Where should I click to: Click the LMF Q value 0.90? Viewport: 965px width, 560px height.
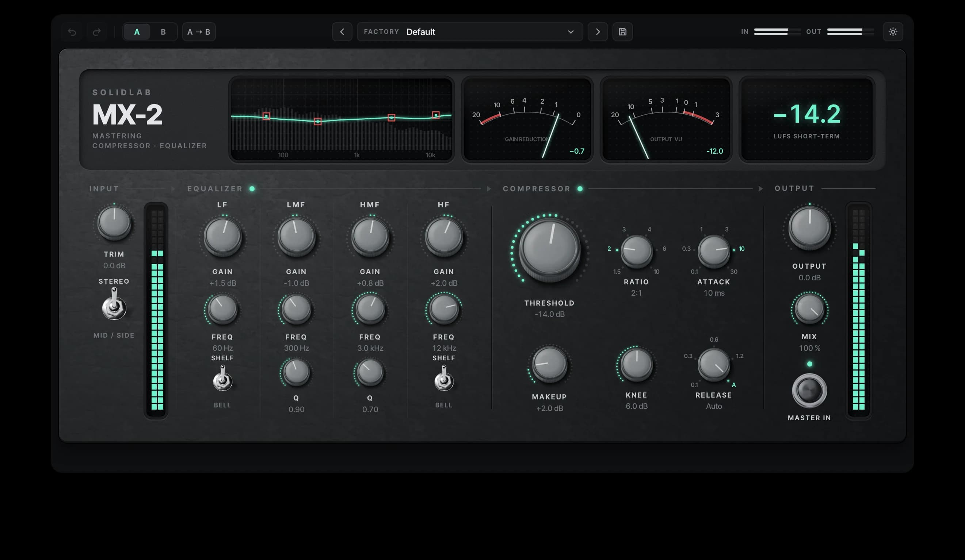tap(296, 410)
